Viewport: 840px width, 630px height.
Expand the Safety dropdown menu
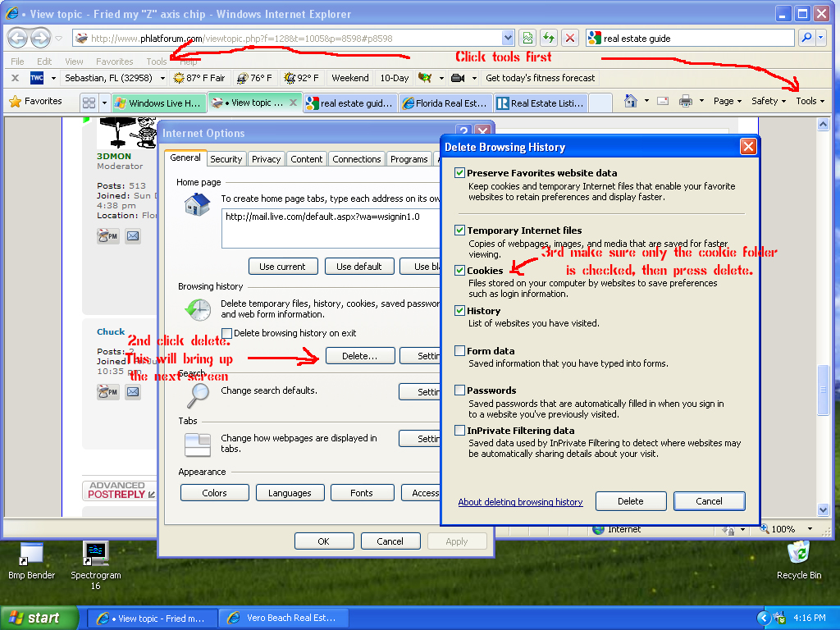coord(769,101)
